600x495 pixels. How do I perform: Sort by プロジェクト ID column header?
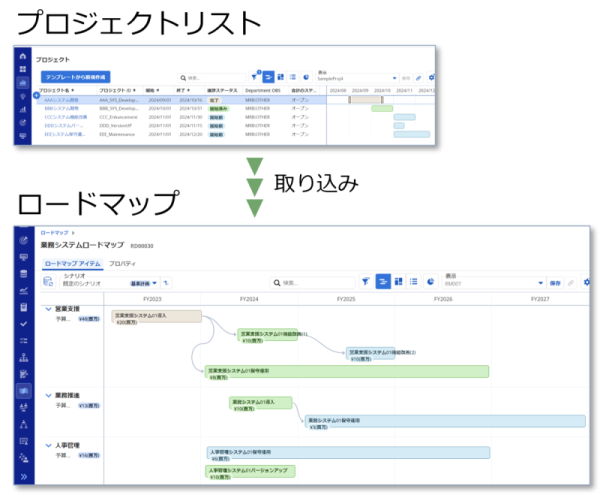tap(117, 90)
